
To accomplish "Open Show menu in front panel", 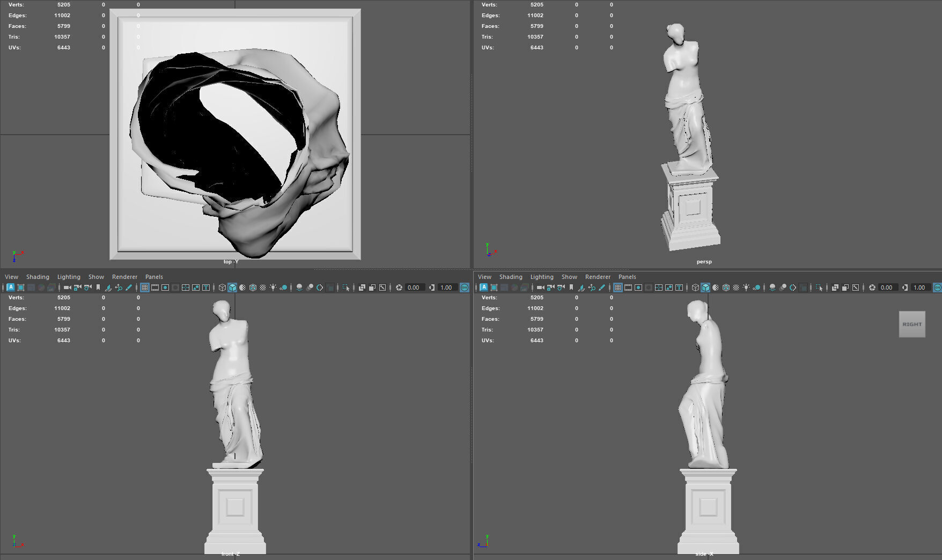I will [96, 277].
